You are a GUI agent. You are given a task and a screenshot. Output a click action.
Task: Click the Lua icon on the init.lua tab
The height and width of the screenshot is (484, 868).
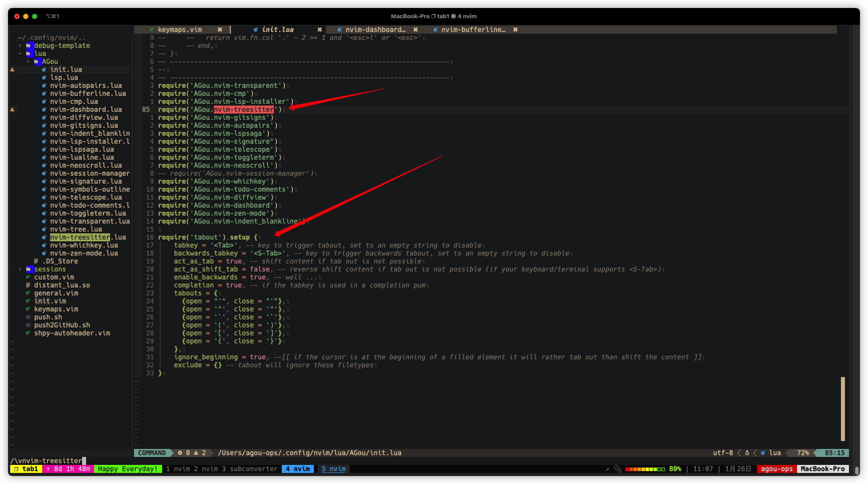pyautogui.click(x=255, y=29)
